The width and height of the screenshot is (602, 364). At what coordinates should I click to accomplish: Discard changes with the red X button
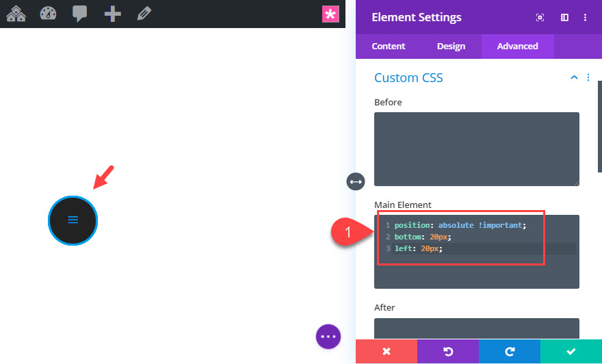click(x=387, y=351)
